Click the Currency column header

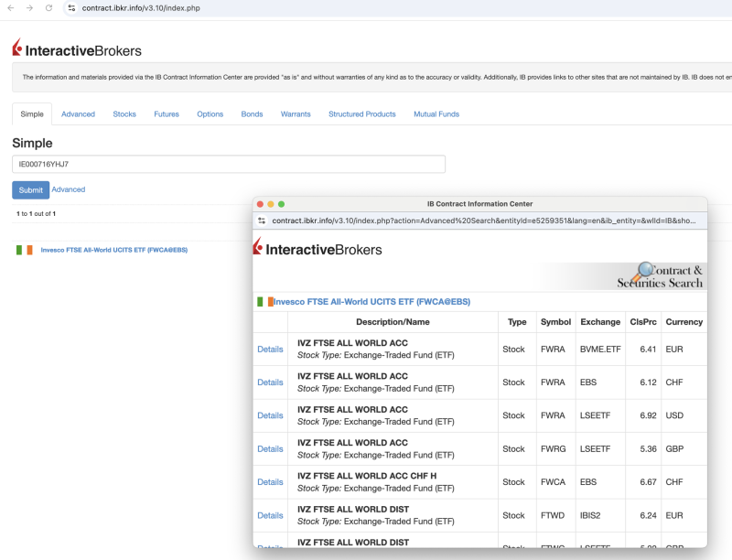pyautogui.click(x=684, y=322)
